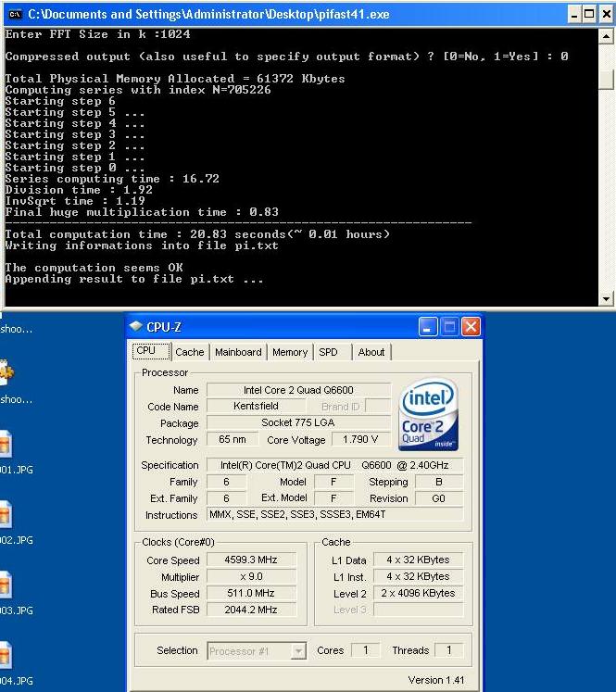This screenshot has width=616, height=692.
Task: Click the 'Series computing time : 16.72' line
Action: coord(112,179)
